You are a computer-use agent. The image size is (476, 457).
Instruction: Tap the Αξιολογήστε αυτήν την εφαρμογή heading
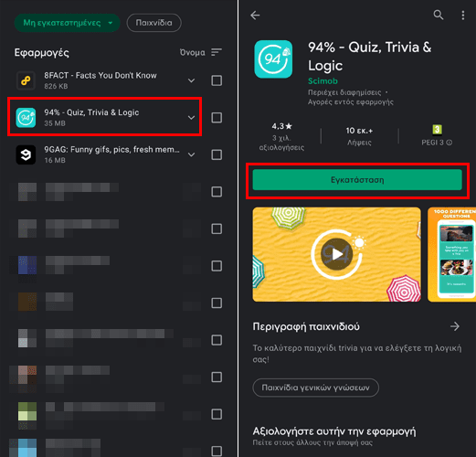(334, 431)
